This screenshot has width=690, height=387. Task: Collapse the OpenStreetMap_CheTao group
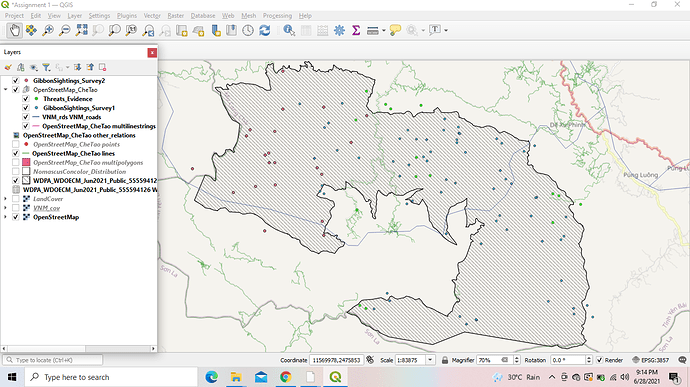(5, 90)
